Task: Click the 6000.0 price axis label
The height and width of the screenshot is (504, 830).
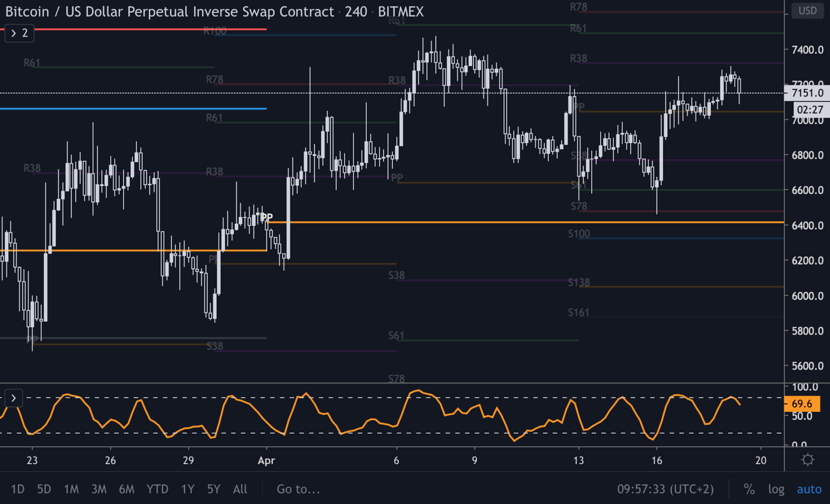Action: 807,296
